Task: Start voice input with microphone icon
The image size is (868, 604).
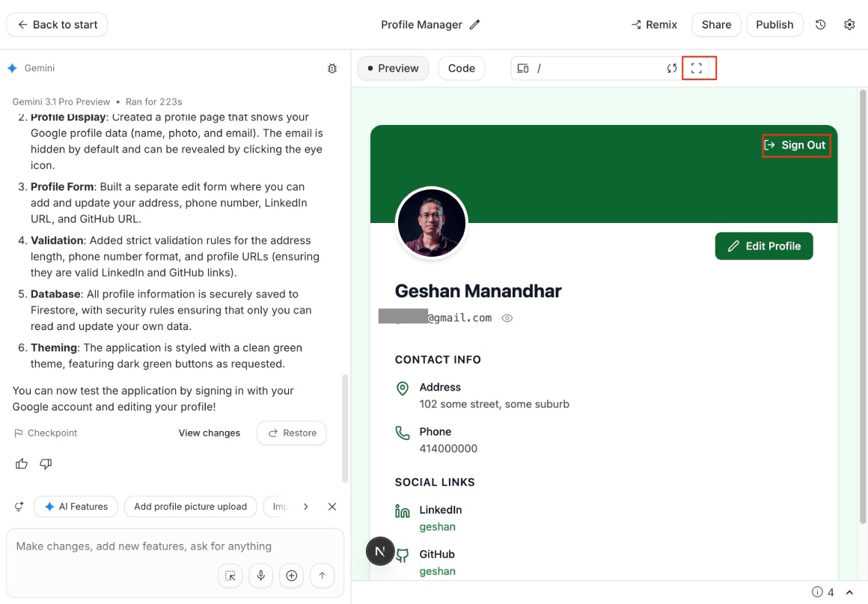Action: [x=260, y=576]
